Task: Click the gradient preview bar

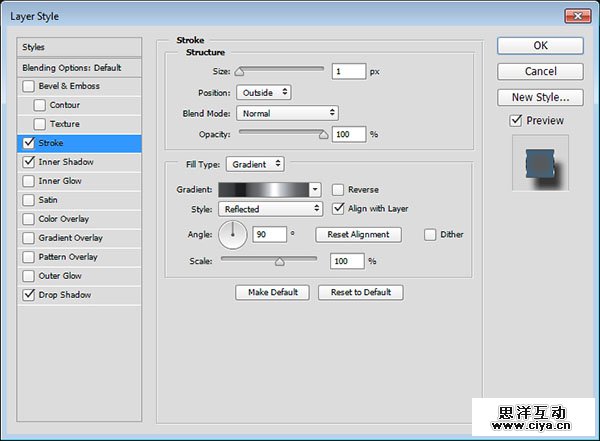Action: (263, 190)
